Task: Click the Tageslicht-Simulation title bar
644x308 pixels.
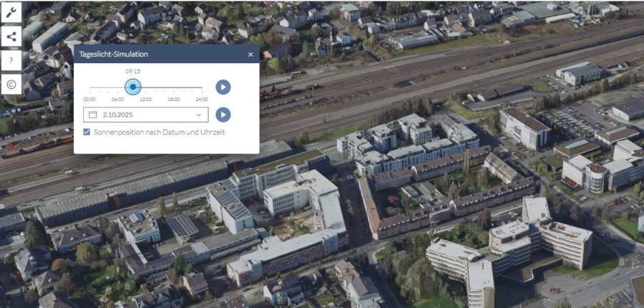Action: coord(157,54)
